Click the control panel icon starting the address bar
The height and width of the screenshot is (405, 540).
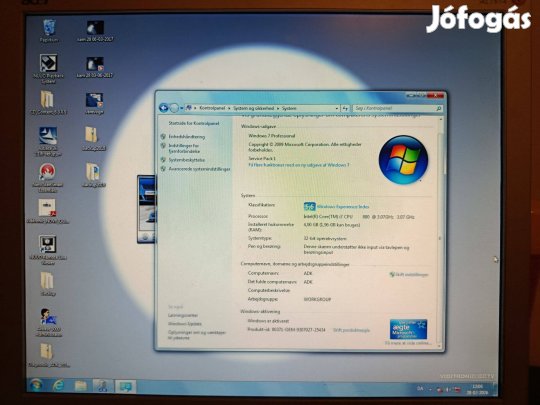click(189, 108)
